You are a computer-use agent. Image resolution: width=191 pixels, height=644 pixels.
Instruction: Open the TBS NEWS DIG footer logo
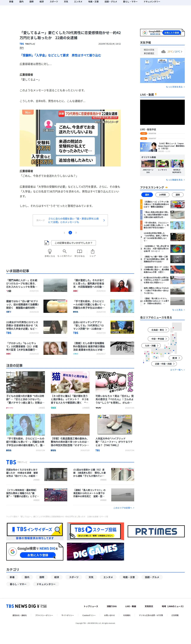pos(26,606)
